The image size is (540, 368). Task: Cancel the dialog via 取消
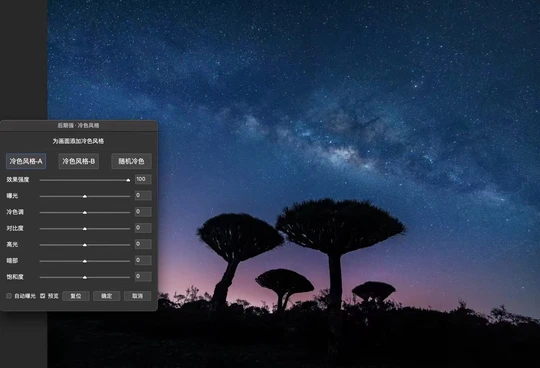point(137,296)
